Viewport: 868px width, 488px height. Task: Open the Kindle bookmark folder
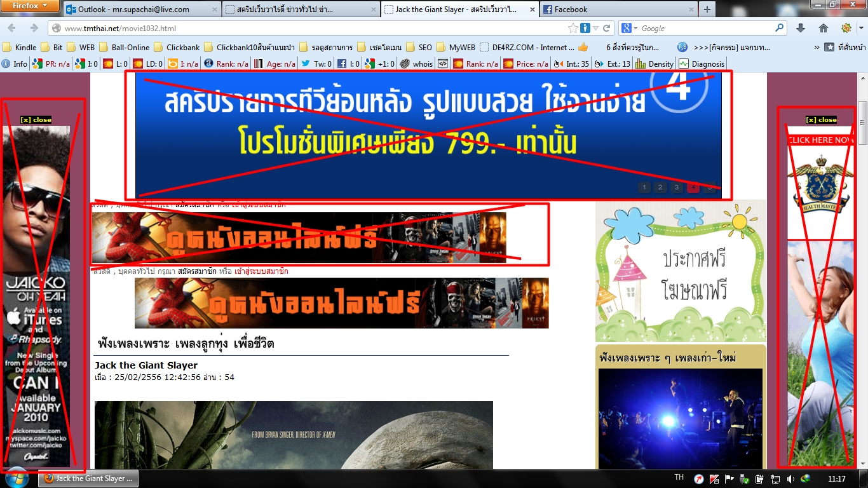click(20, 47)
